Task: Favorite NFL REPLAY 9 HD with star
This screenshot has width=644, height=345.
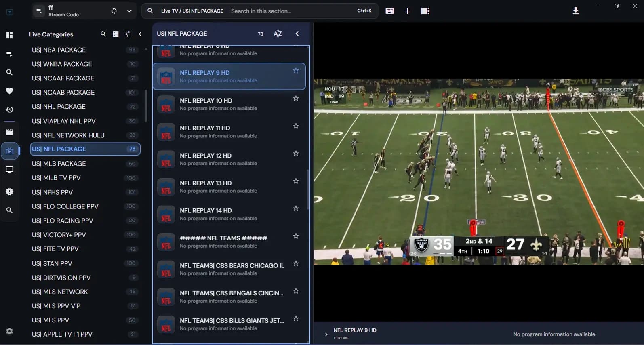Action: 296,71
